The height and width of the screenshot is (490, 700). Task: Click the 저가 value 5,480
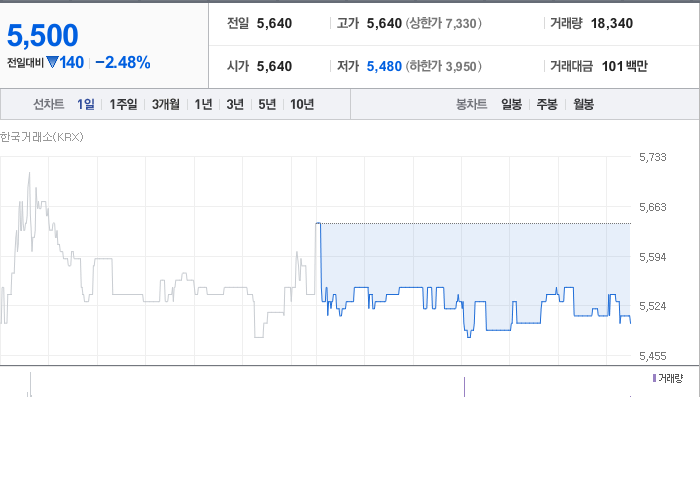[384, 66]
